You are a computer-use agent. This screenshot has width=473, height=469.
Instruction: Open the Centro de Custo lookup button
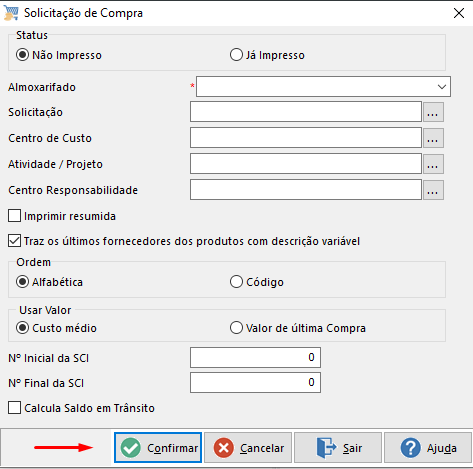coord(433,138)
